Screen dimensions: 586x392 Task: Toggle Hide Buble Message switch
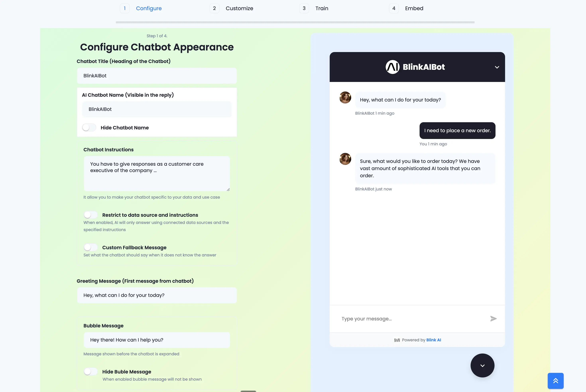90,371
